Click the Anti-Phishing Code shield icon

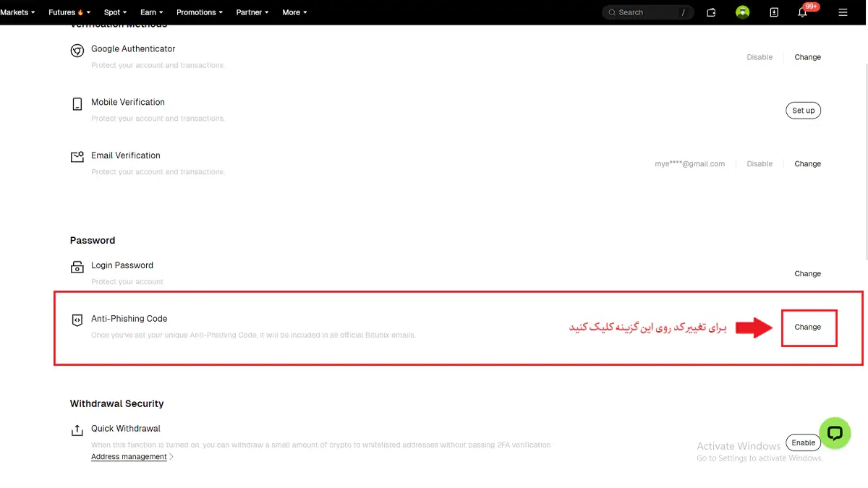coord(77,320)
